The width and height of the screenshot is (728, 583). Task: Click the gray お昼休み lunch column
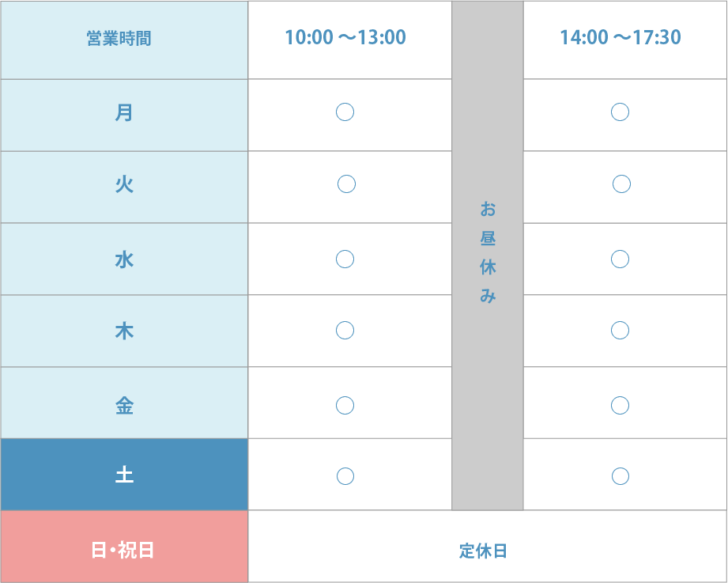click(488, 256)
